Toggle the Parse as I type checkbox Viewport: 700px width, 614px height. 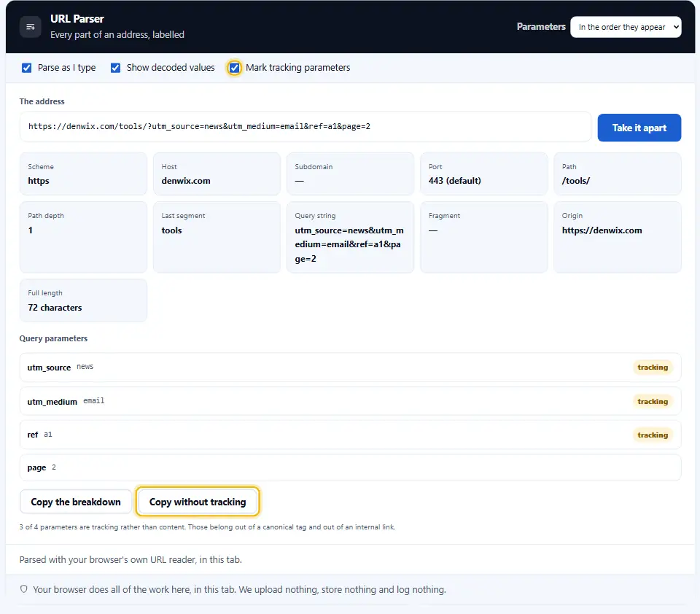27,68
